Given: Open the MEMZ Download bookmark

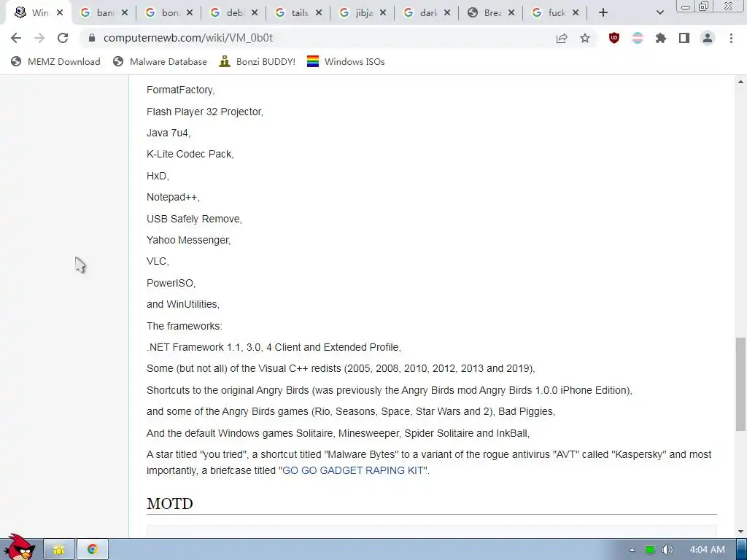Looking at the screenshot, I should pos(55,61).
